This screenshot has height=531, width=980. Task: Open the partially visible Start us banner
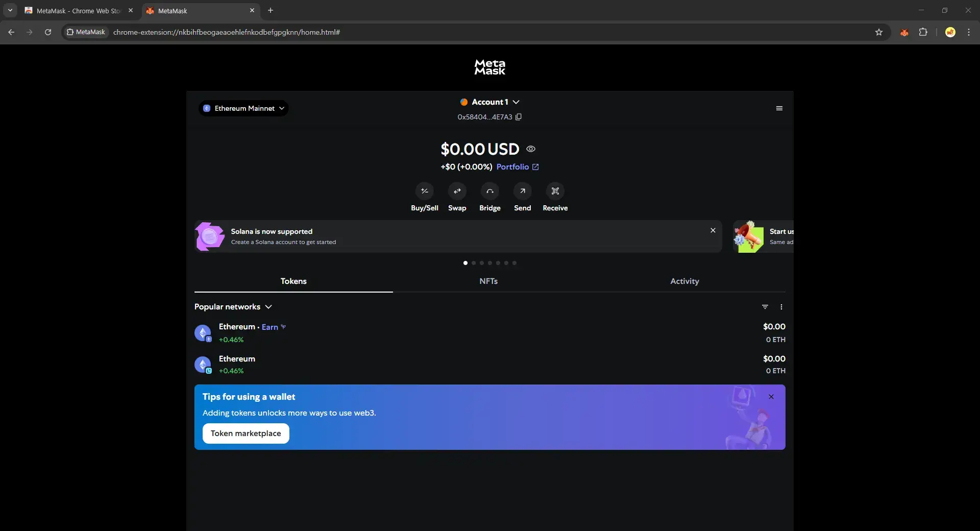(763, 236)
